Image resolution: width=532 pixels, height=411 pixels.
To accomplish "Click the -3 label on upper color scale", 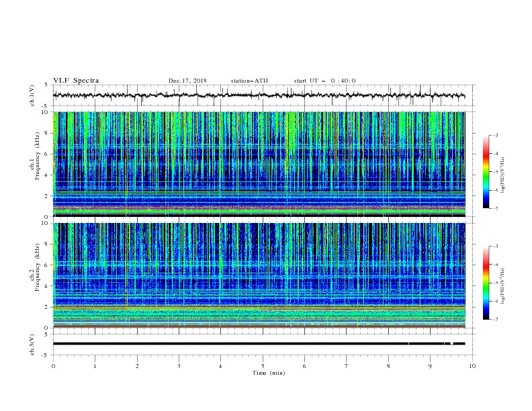I will [x=495, y=135].
